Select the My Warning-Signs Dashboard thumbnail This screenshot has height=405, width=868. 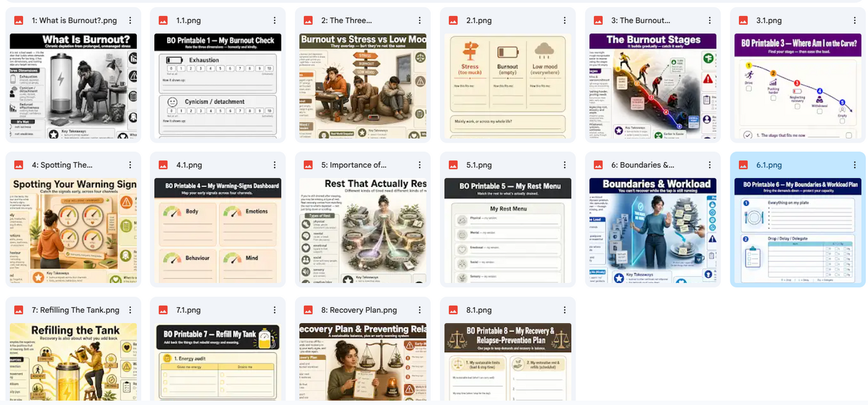coord(218,231)
